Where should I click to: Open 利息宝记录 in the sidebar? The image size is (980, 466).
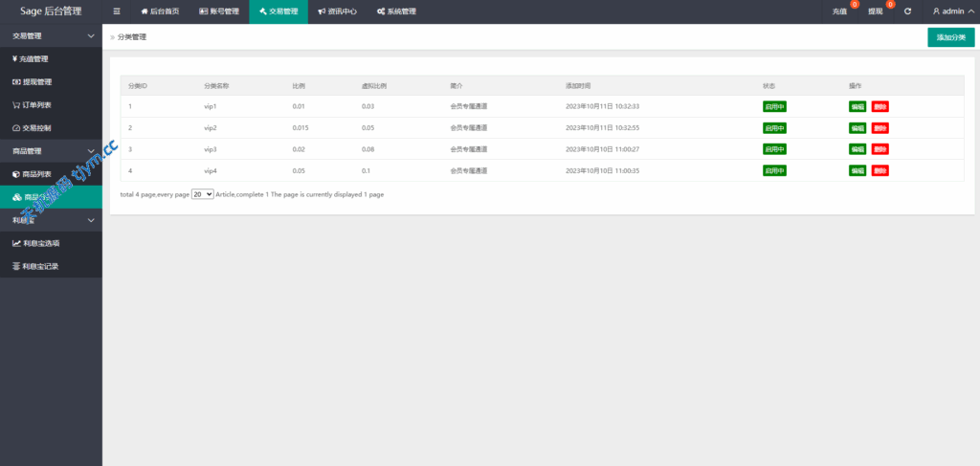coord(35,266)
